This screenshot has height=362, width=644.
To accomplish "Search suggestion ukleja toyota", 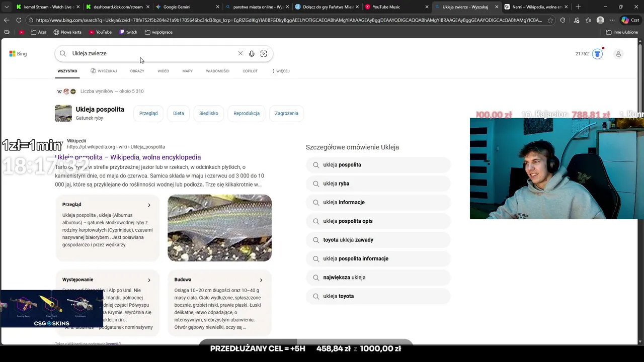I will pos(378,296).
